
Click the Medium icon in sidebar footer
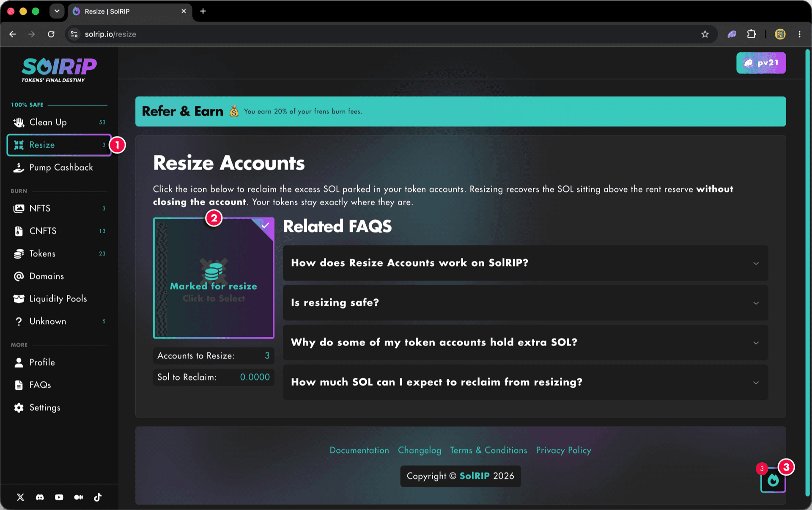point(79,497)
